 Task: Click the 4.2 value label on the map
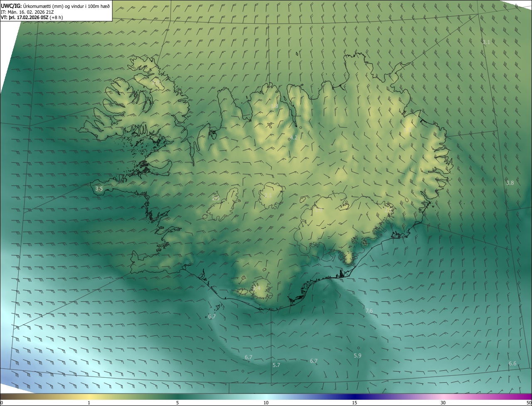point(293,137)
